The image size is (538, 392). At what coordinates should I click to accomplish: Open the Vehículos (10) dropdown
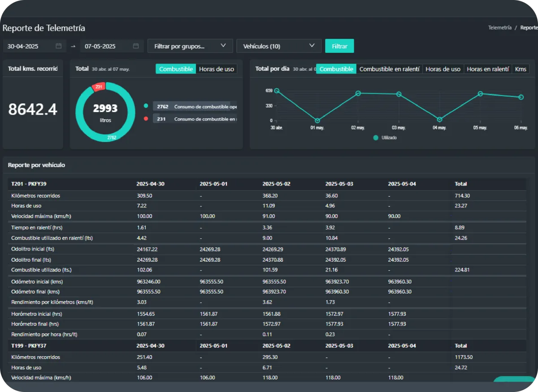click(x=278, y=46)
